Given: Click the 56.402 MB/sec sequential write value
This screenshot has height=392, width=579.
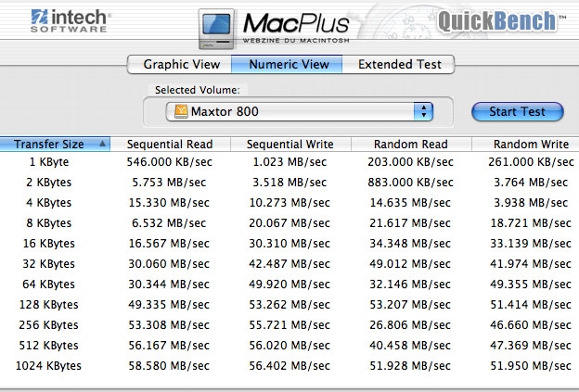Looking at the screenshot, I should (x=289, y=366).
